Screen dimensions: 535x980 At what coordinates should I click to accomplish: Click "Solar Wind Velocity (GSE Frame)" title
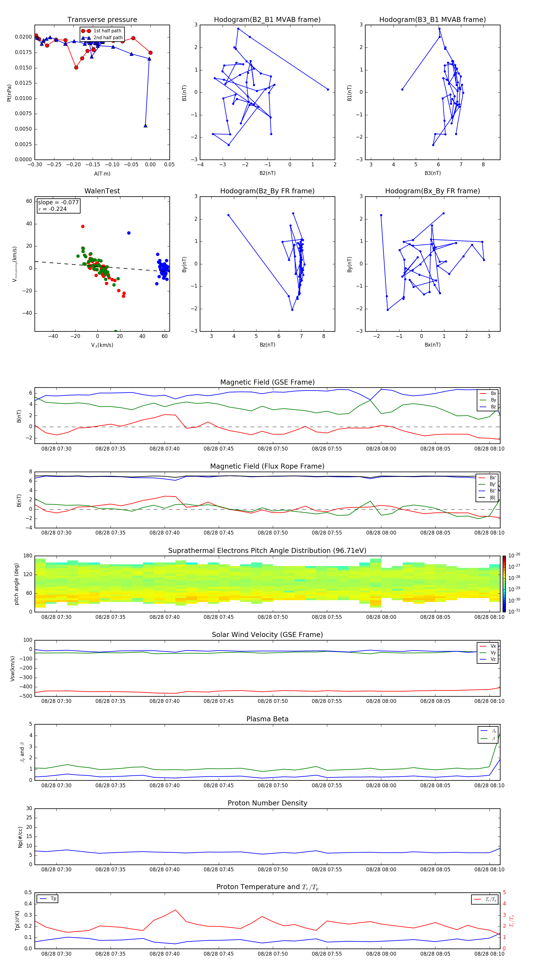point(267,635)
